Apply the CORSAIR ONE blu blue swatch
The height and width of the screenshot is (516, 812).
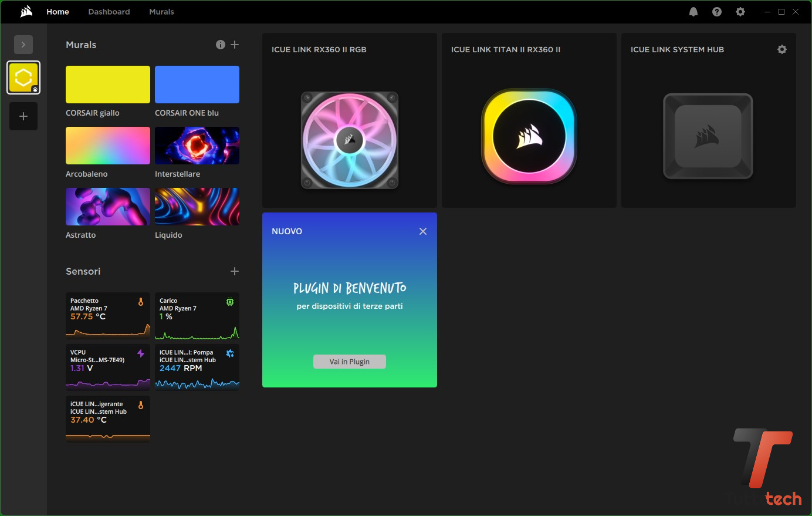click(x=197, y=85)
